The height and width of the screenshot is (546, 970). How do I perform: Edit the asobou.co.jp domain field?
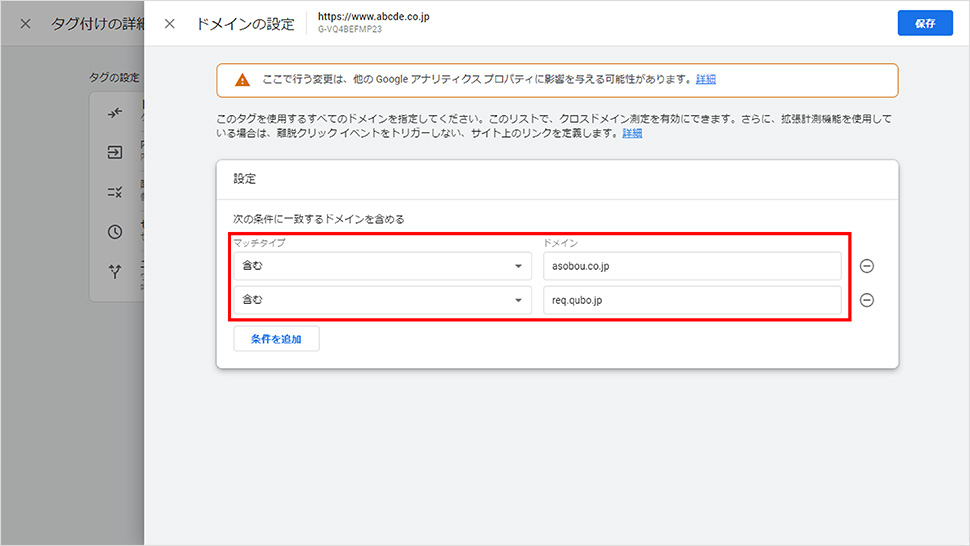pyautogui.click(x=692, y=266)
